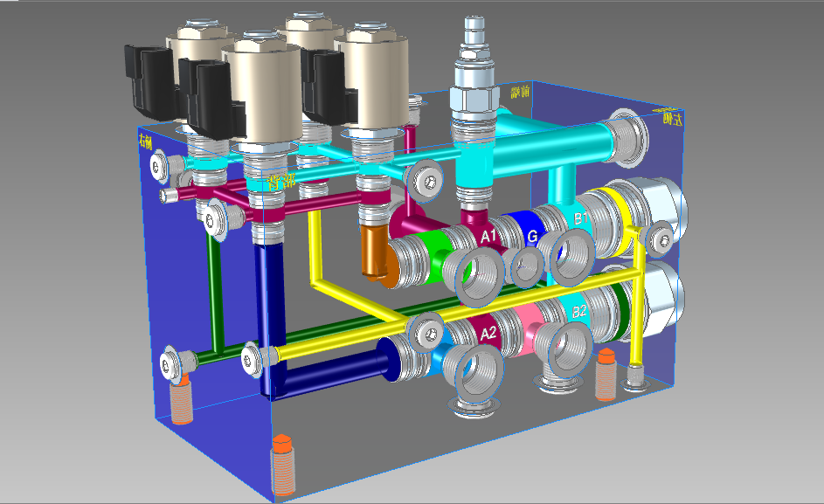Select the A2 port label
The height and width of the screenshot is (504, 824).
[x=489, y=332]
